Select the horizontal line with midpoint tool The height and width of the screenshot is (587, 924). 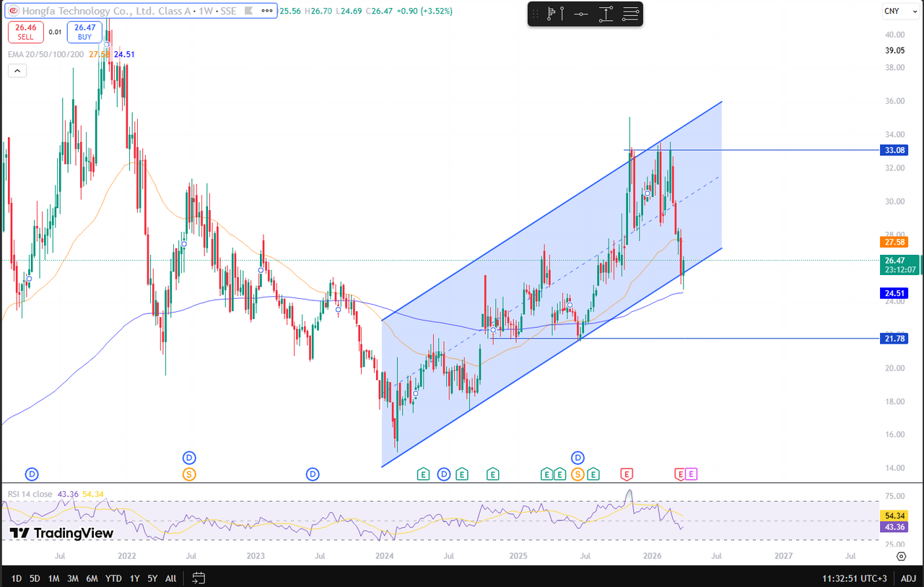point(580,14)
